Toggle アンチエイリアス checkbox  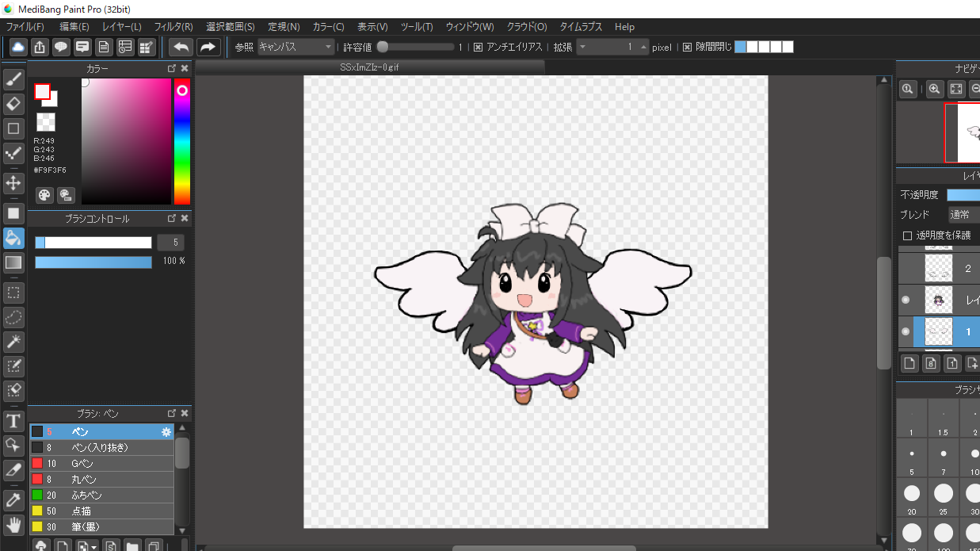[478, 48]
